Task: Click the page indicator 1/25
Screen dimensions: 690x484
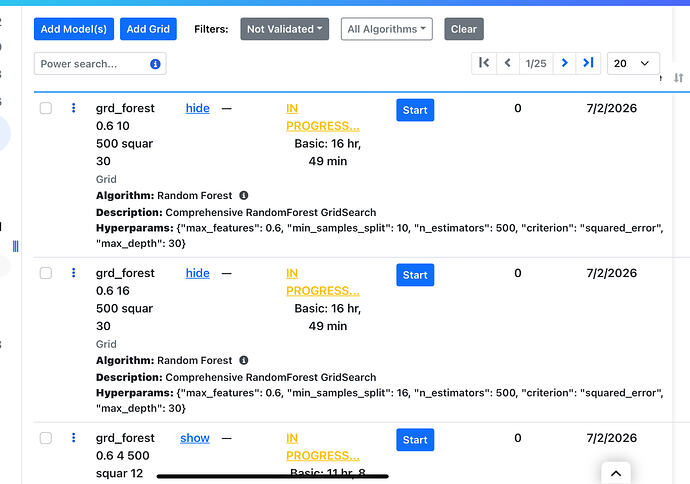Action: [x=536, y=63]
